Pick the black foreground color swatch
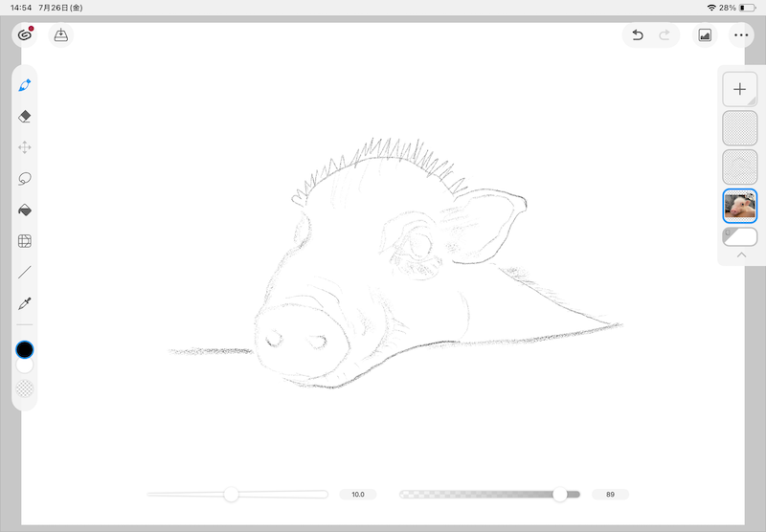766x532 pixels. [25, 349]
